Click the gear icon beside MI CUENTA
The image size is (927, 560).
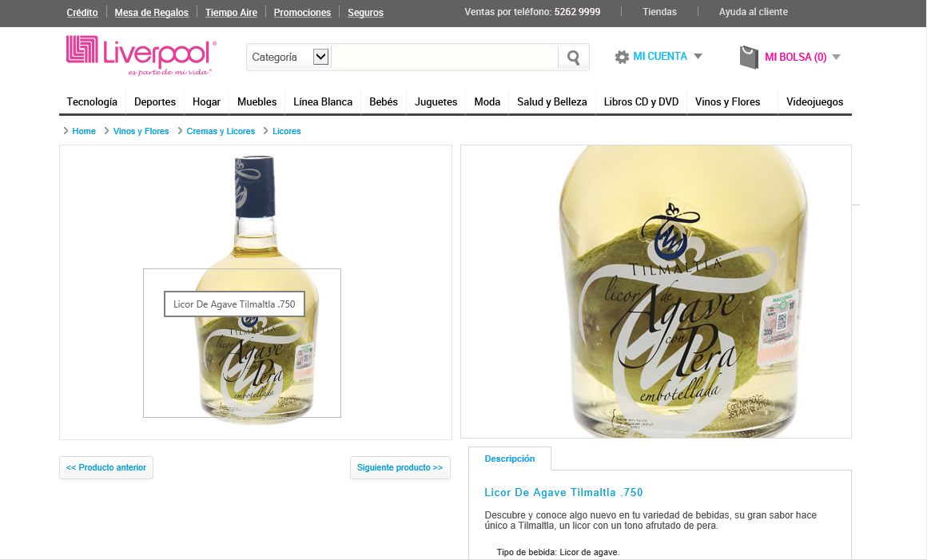coord(622,57)
